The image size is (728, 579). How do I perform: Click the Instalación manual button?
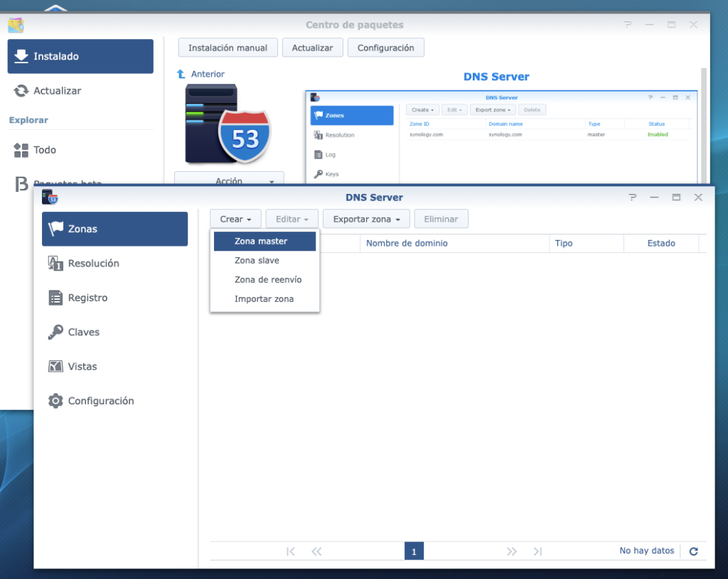click(227, 48)
